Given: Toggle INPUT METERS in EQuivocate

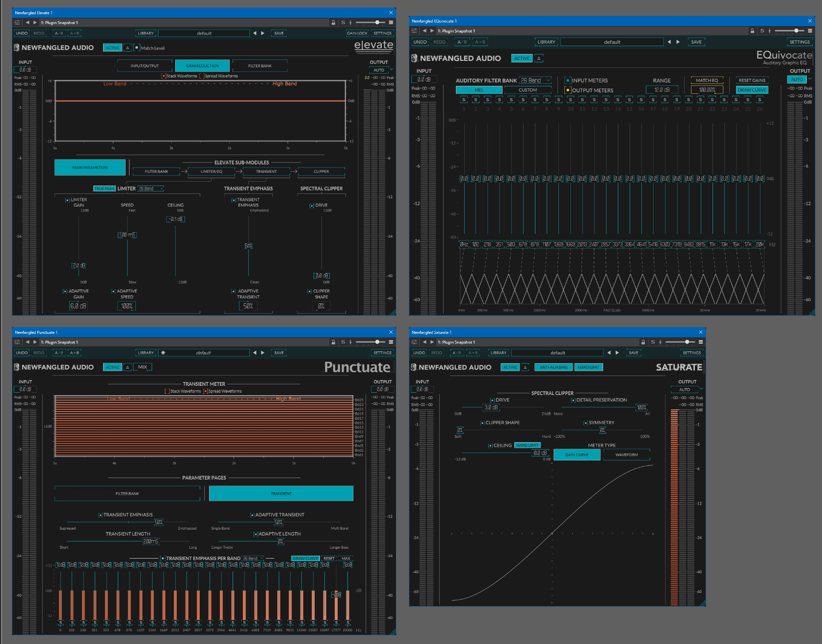Looking at the screenshot, I should pos(568,80).
